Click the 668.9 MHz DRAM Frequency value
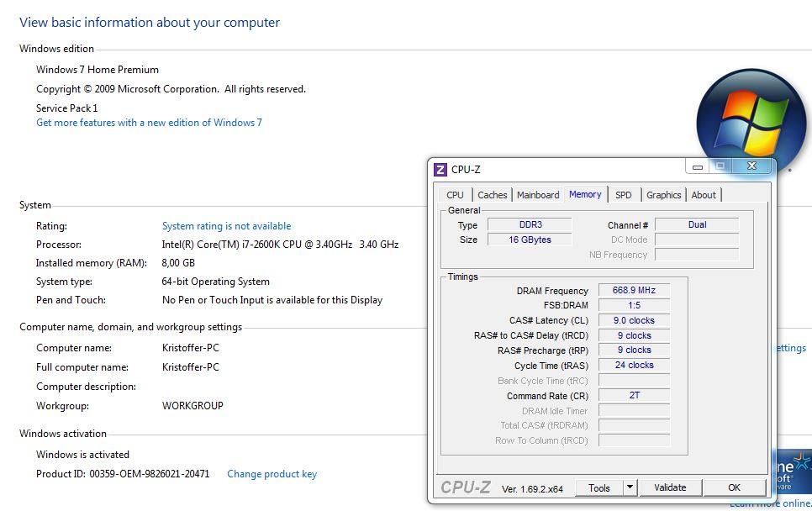 click(635, 291)
